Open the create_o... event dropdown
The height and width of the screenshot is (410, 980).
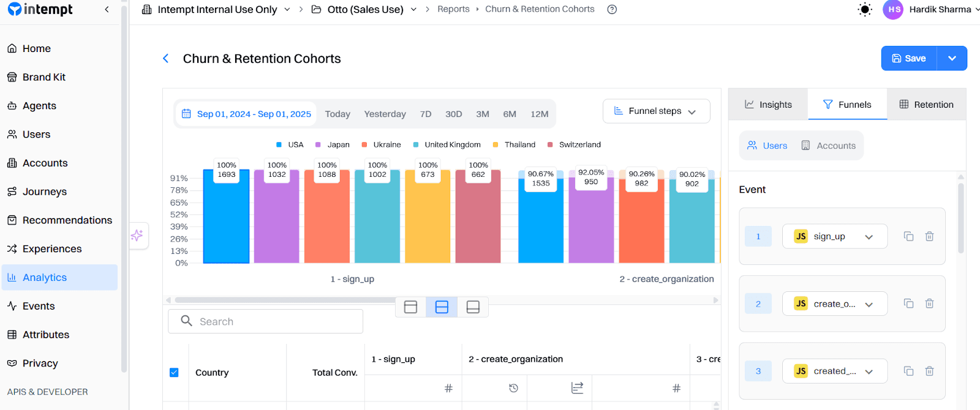click(834, 304)
